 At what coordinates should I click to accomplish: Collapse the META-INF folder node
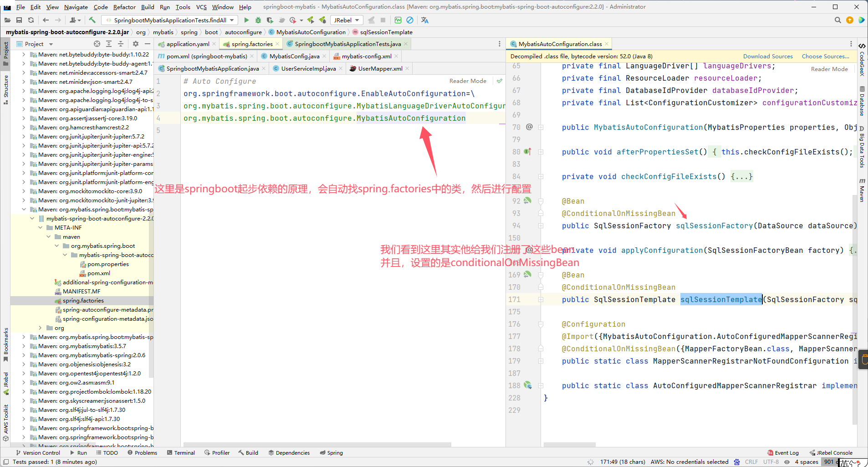pos(40,227)
